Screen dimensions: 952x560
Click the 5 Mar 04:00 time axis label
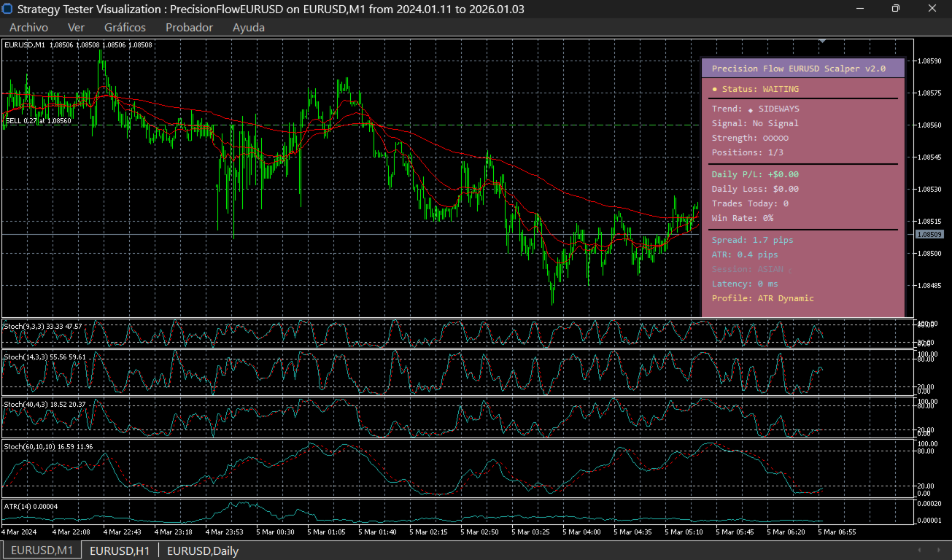tap(582, 532)
